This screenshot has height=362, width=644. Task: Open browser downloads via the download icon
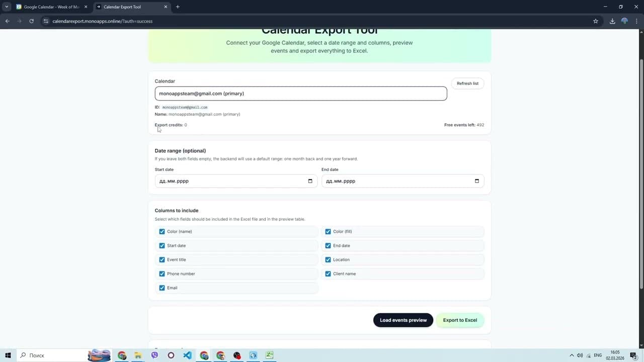coord(613,21)
